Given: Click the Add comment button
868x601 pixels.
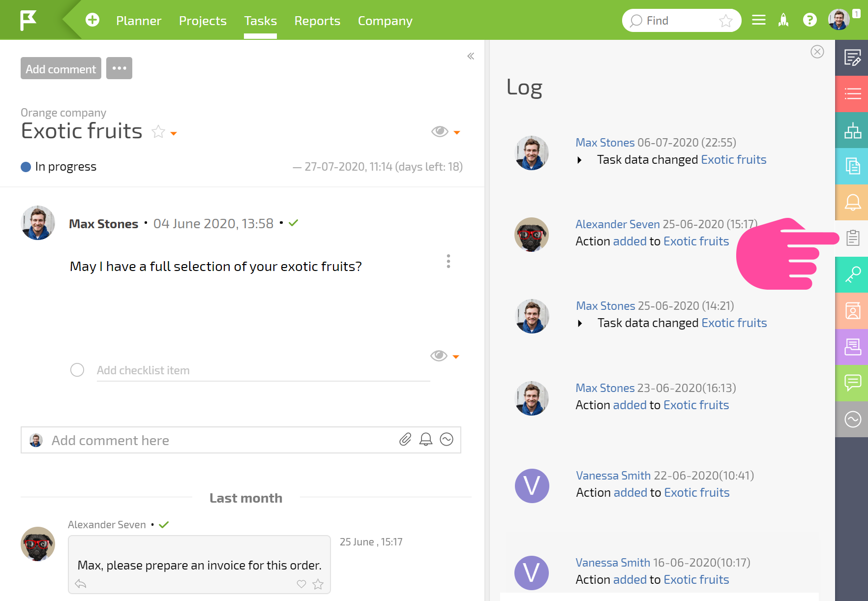Looking at the screenshot, I should click(x=61, y=68).
